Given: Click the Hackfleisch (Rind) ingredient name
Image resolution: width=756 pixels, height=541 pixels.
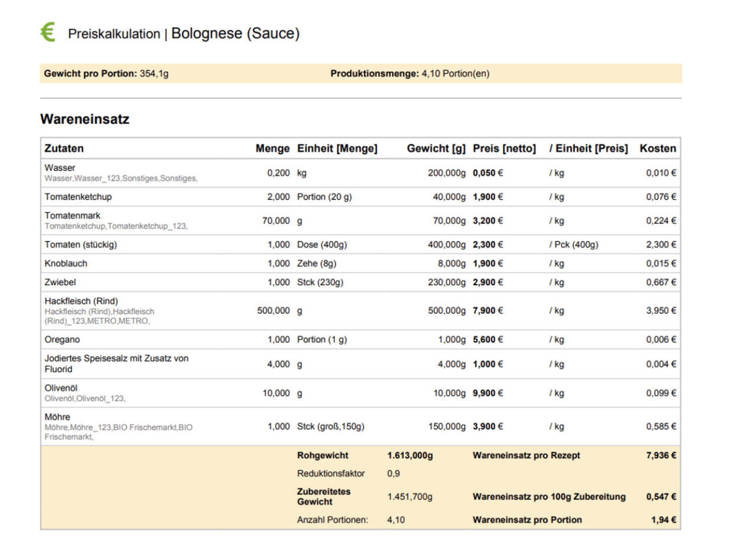Looking at the screenshot, I should [x=82, y=301].
